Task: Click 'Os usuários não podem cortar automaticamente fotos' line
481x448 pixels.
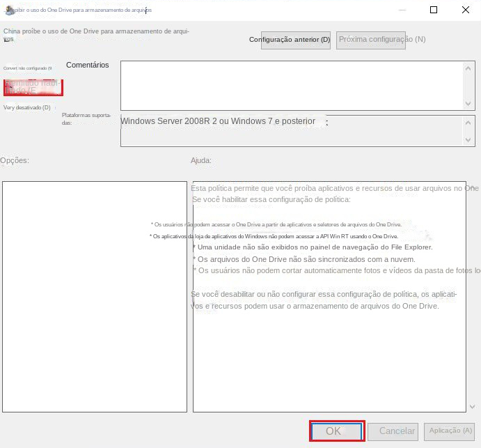Action: (x=337, y=270)
